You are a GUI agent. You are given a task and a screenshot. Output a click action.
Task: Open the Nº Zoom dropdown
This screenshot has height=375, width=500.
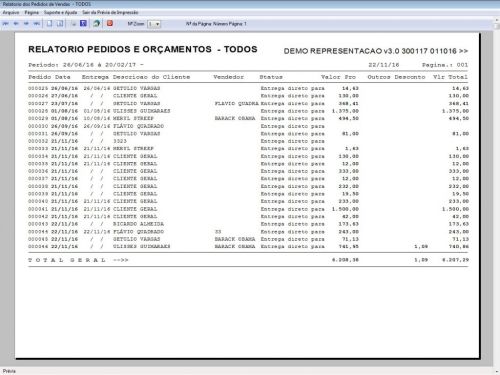tap(154, 24)
